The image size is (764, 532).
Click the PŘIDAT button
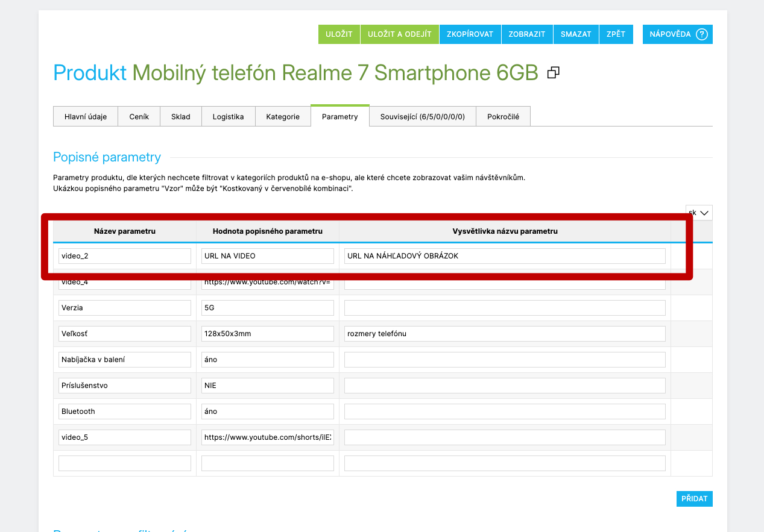[x=695, y=499]
